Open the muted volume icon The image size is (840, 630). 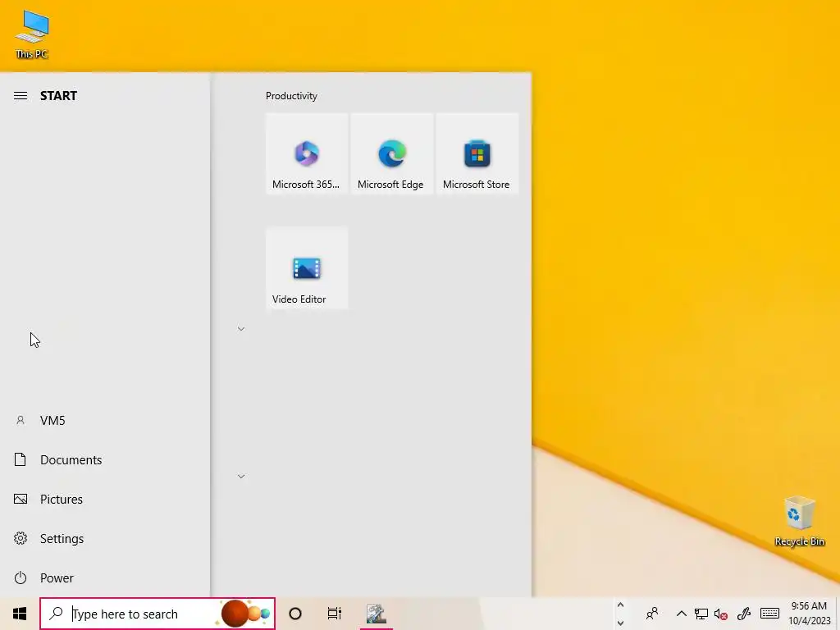click(721, 614)
